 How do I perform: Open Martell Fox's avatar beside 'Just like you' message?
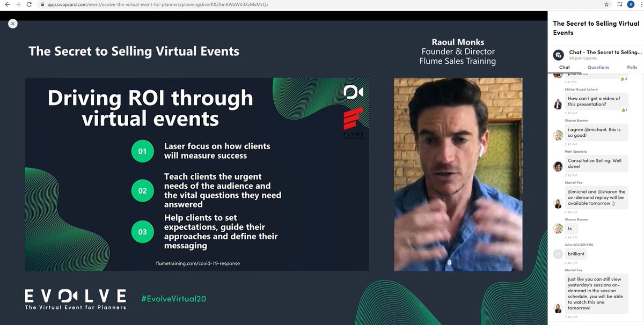558,308
